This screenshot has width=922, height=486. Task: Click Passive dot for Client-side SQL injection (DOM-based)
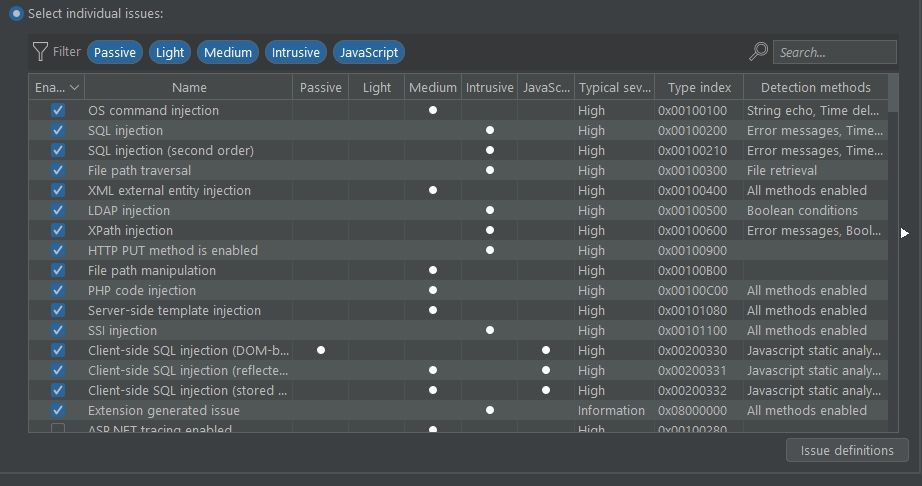click(320, 350)
